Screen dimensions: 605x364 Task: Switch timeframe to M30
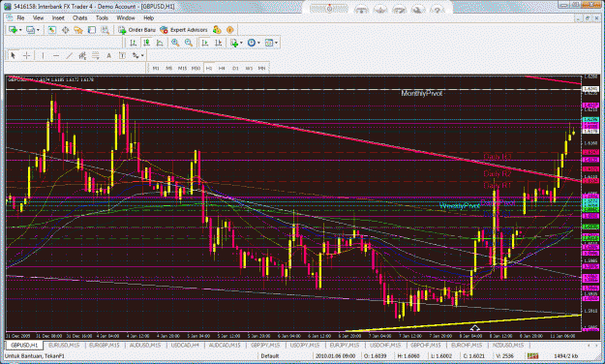tap(196, 68)
